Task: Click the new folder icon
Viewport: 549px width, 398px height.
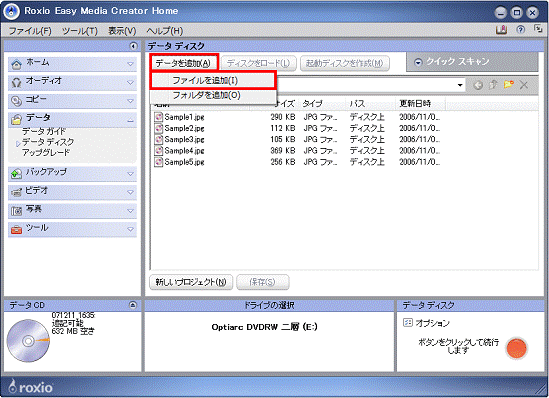Action: pyautogui.click(x=509, y=84)
